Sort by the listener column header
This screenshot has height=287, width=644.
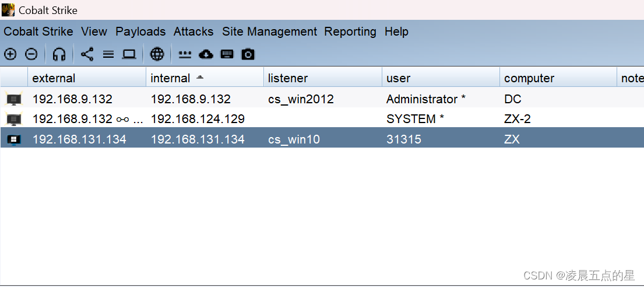[323, 78]
